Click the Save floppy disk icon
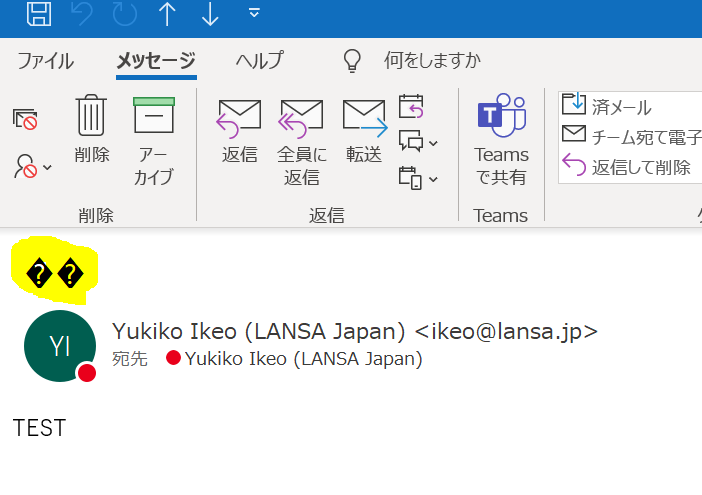The height and width of the screenshot is (495, 702). coord(39,13)
